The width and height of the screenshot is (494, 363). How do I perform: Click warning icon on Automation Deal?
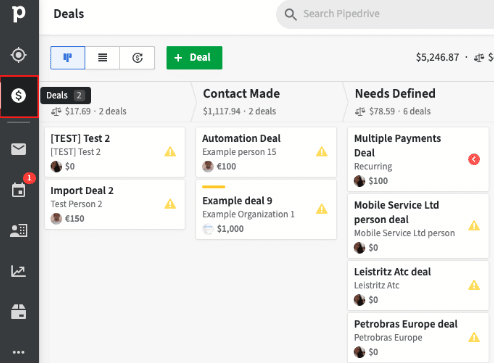322,152
